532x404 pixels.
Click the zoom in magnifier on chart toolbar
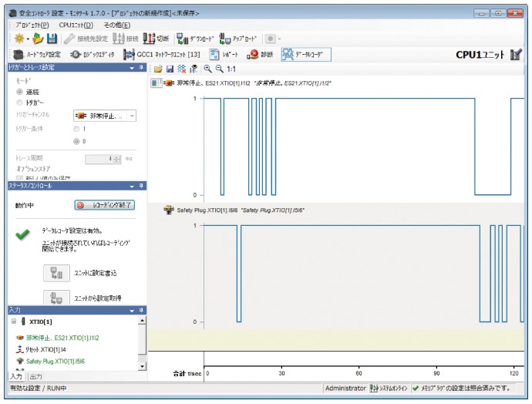[207, 69]
